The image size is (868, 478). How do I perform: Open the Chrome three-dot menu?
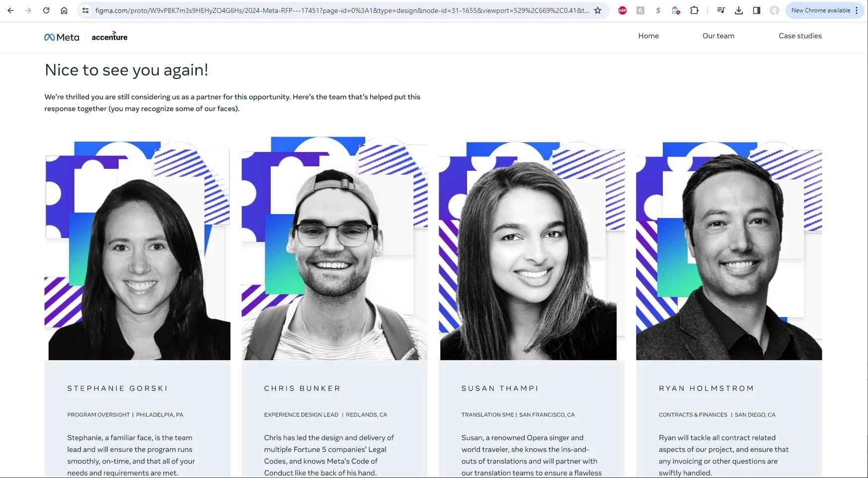[x=857, y=10]
